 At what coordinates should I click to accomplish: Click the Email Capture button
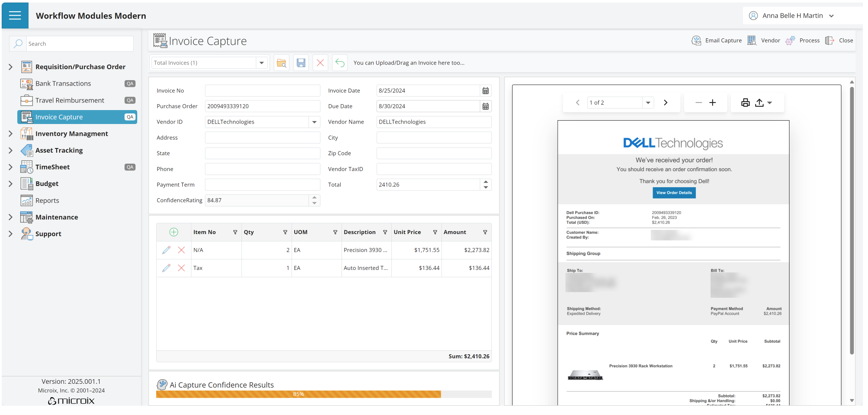pyautogui.click(x=717, y=40)
